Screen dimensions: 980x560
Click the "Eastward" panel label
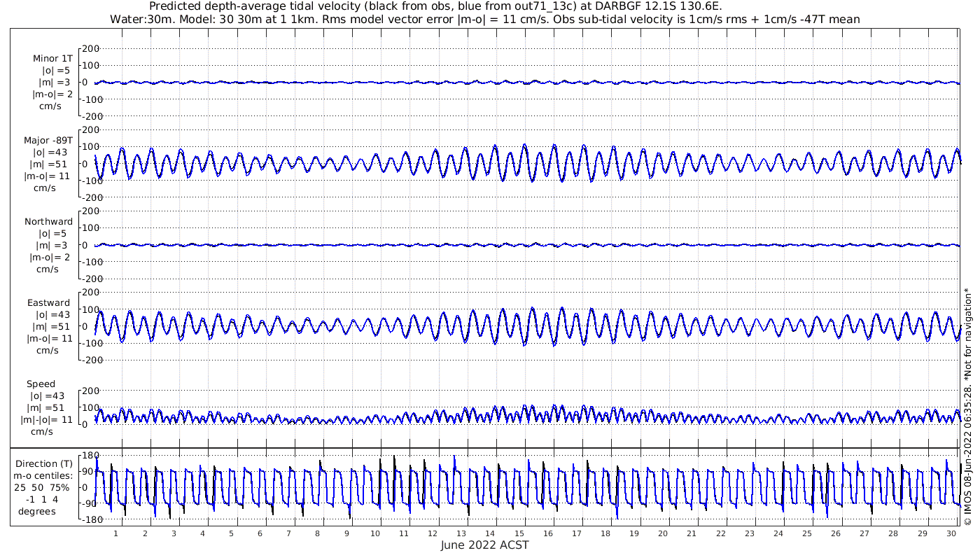tap(48, 303)
